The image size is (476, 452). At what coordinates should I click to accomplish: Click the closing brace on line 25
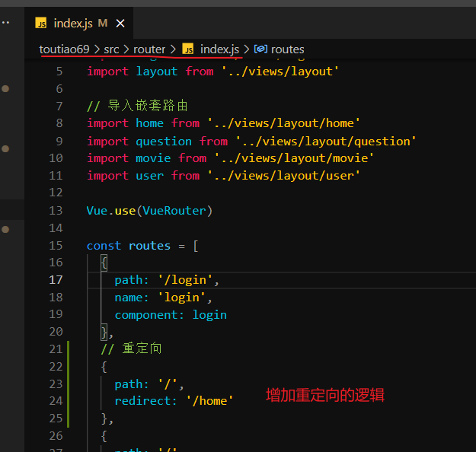104,419
